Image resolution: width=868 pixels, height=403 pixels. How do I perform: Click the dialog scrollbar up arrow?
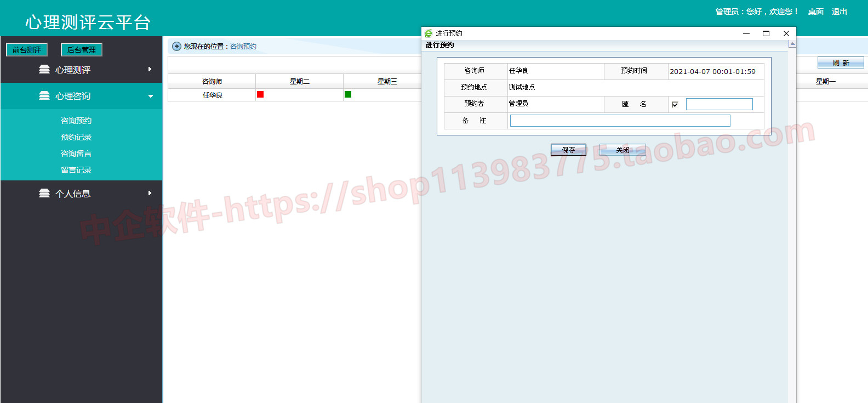pyautogui.click(x=792, y=44)
